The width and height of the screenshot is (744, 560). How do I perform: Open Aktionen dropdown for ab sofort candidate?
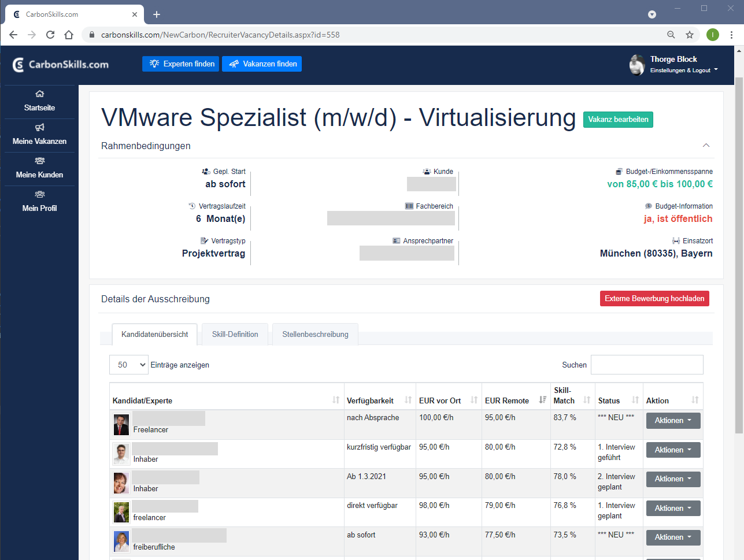click(x=673, y=537)
